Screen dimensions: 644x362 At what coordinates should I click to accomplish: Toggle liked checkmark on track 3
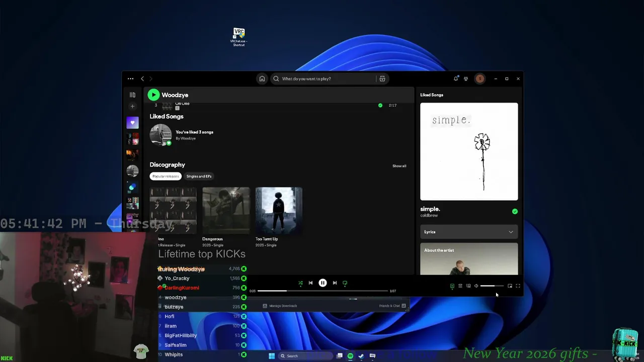[x=380, y=105]
